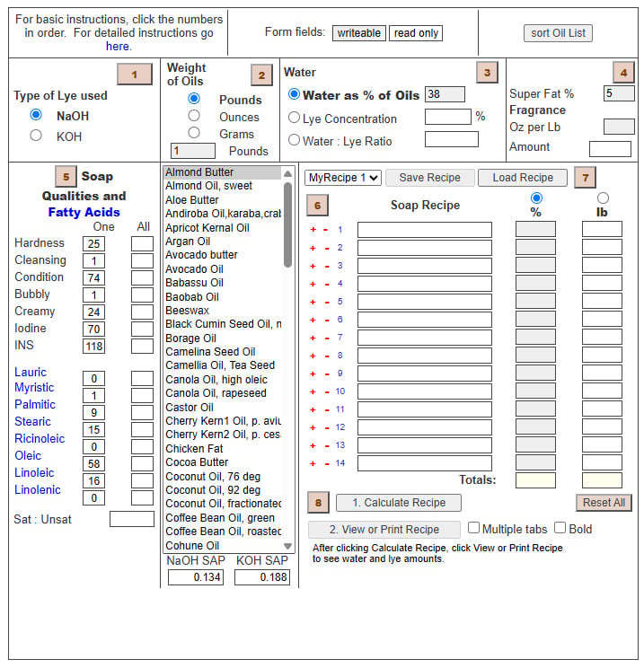Click the red plus on recipe row 9
Screen dimensions: 644x668
coord(313,374)
